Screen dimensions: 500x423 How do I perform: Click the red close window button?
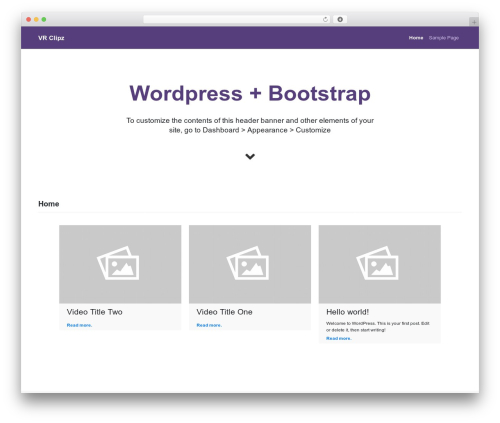29,19
